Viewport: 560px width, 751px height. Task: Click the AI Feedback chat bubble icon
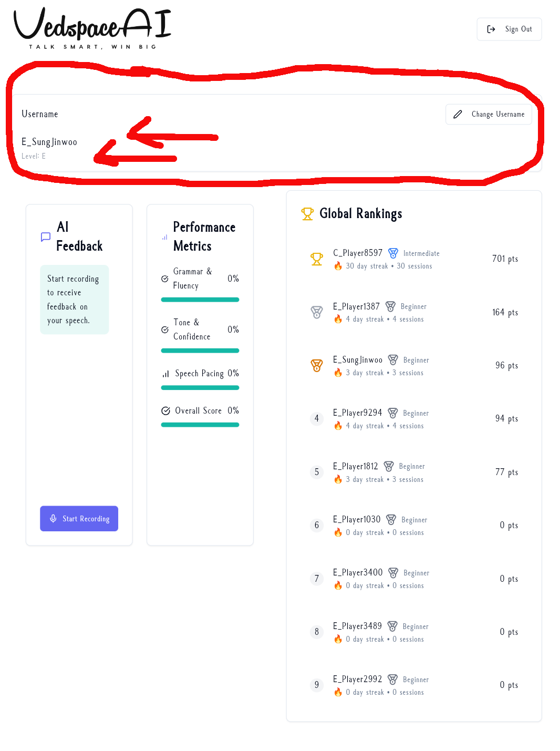click(46, 237)
